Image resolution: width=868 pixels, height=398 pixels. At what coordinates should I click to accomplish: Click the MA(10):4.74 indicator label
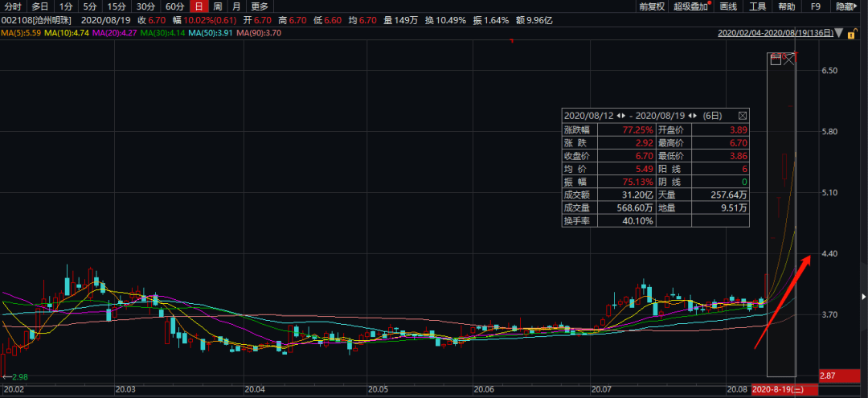(x=67, y=33)
